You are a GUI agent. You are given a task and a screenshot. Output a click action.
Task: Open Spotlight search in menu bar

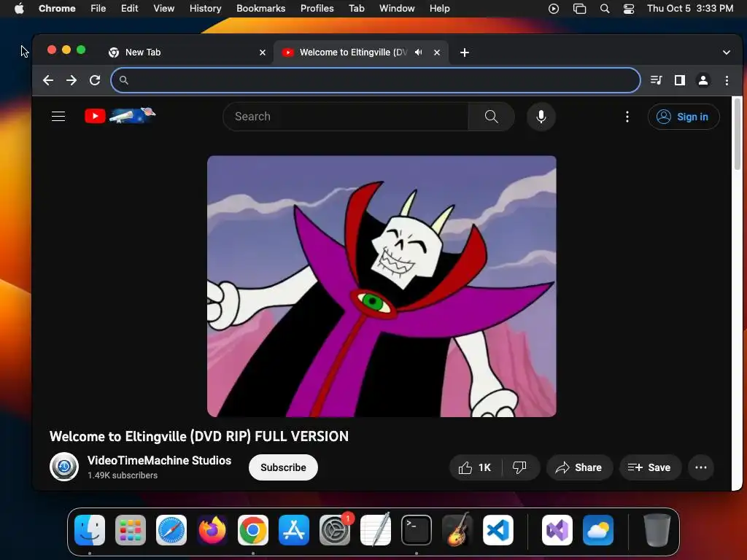(x=605, y=9)
